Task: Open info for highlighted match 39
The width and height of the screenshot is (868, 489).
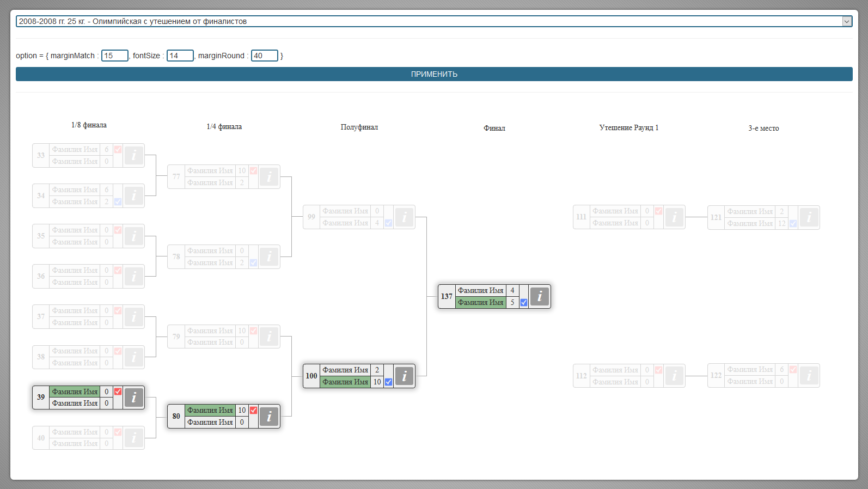Action: coord(134,398)
